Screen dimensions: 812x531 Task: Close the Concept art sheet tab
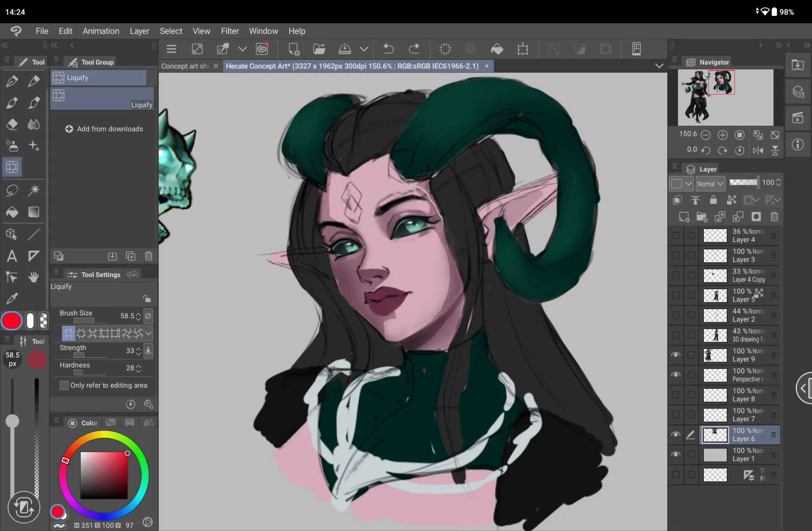pyautogui.click(x=216, y=66)
